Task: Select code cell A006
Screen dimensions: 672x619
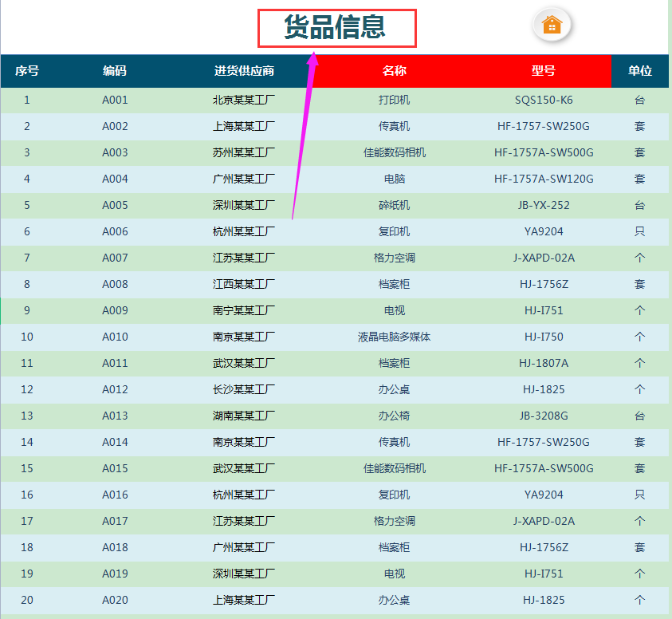Action: point(115,231)
